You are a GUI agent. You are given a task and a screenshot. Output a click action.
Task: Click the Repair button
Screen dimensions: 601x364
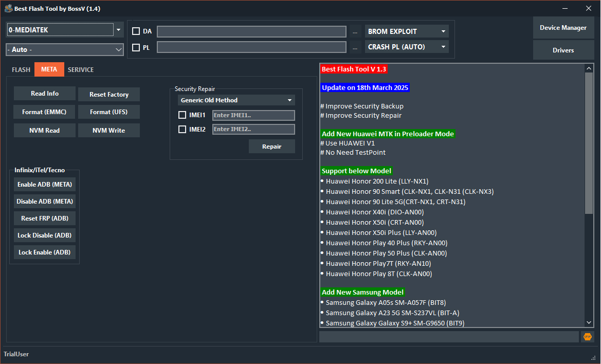[272, 147]
